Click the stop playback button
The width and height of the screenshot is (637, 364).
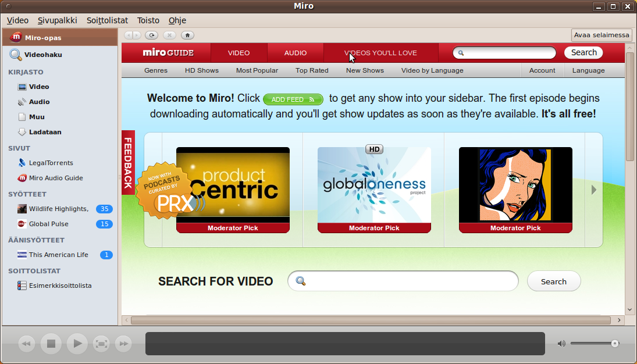click(x=51, y=344)
